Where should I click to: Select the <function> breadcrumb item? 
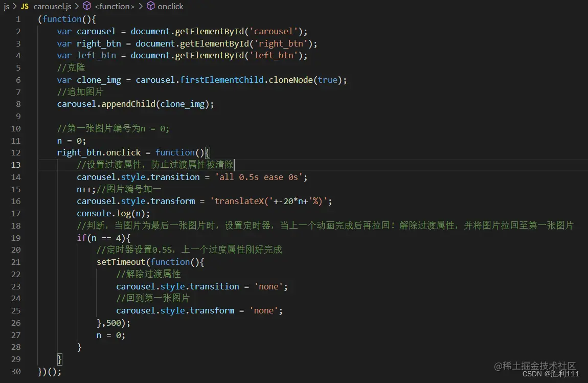click(115, 6)
